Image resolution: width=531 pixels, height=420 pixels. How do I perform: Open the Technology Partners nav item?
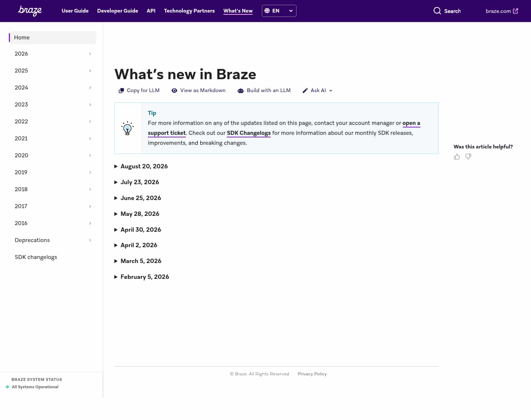(x=189, y=11)
